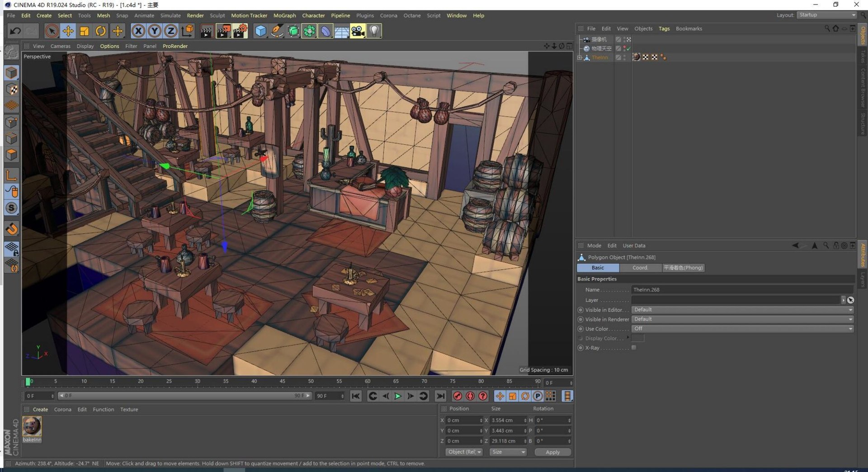Toggle the X-axis lock icon

coord(138,31)
